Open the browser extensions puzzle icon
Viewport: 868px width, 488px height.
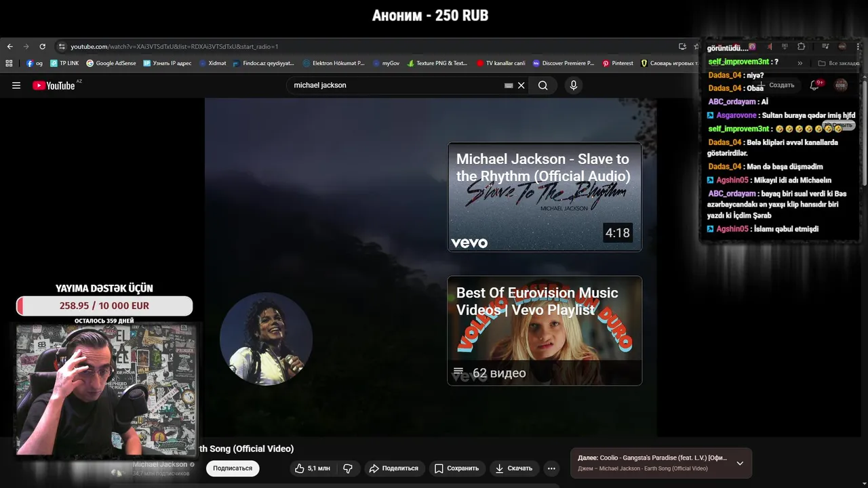tap(802, 47)
